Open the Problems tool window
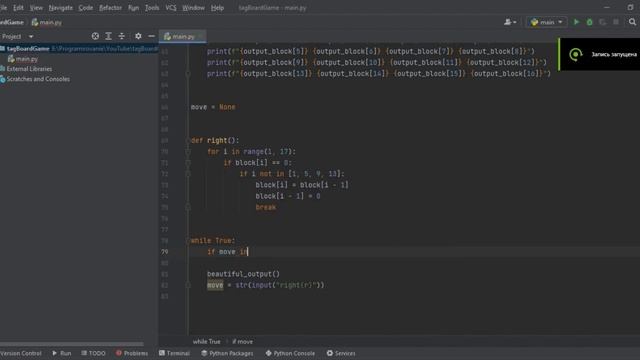The width and height of the screenshot is (640, 360). [132, 353]
